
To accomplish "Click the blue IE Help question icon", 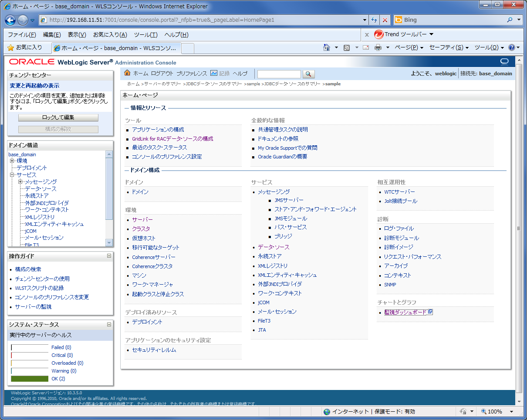I will [x=512, y=47].
